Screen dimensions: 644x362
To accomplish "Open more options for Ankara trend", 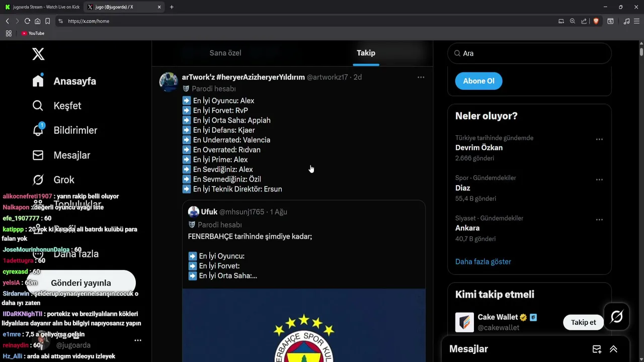I will [x=599, y=220].
